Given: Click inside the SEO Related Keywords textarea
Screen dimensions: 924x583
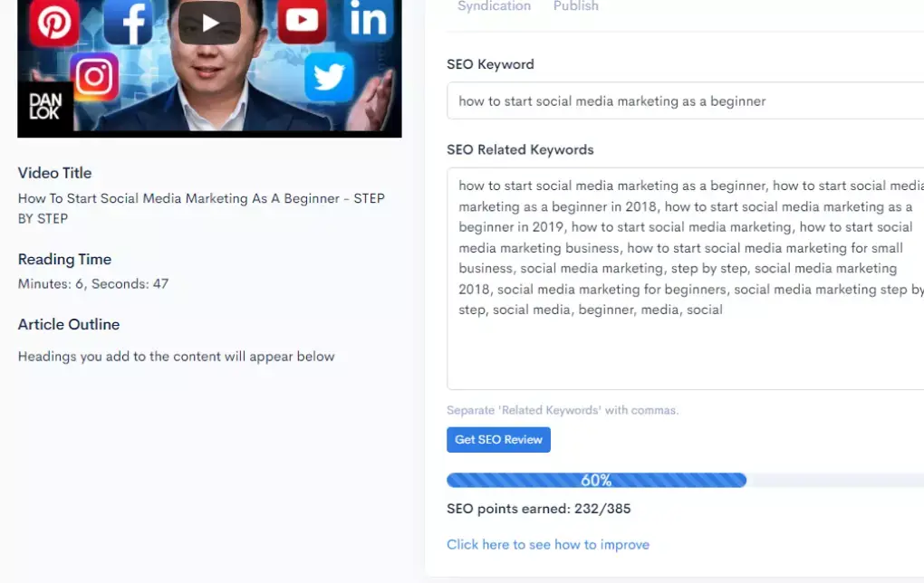Looking at the screenshot, I should tap(686, 279).
